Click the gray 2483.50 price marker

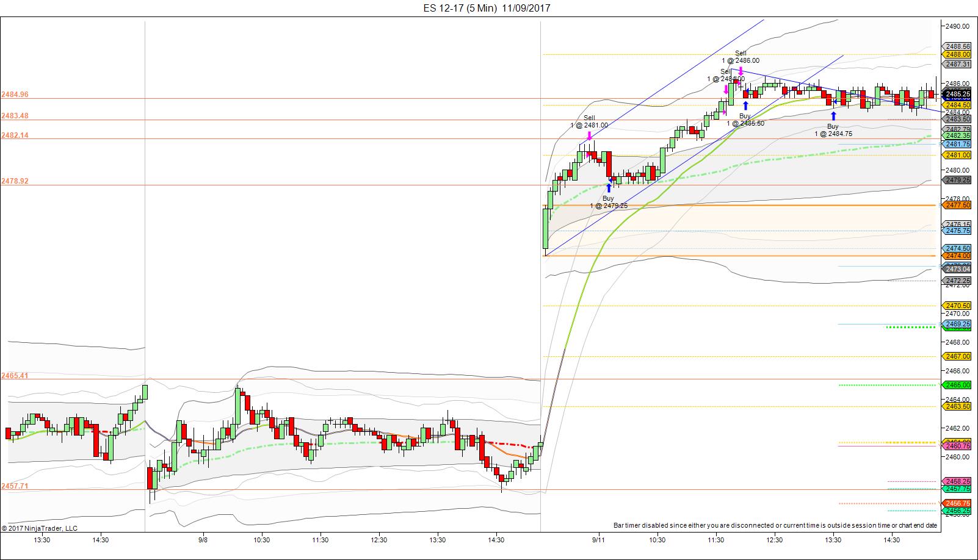coord(957,119)
